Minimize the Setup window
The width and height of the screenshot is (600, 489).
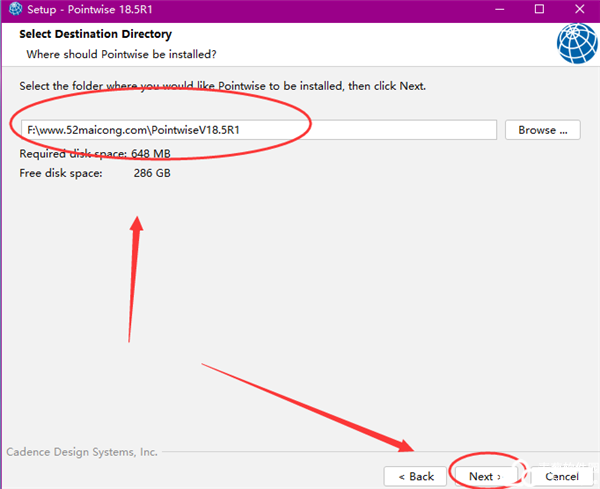[499, 9]
